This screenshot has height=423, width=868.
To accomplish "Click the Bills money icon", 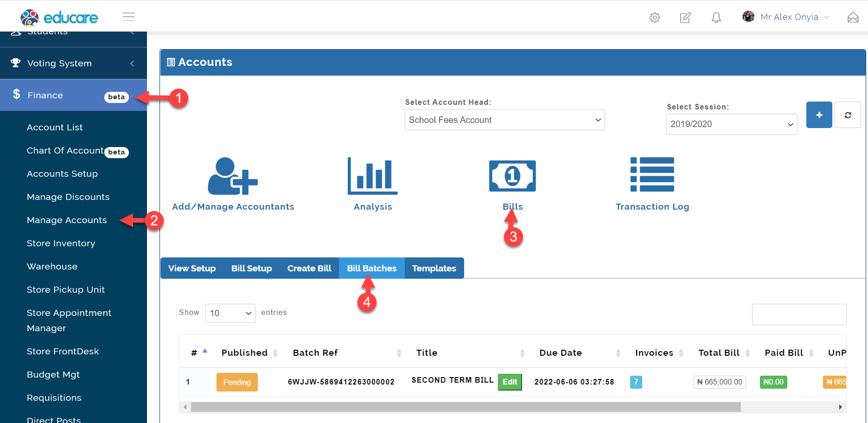I will [512, 176].
